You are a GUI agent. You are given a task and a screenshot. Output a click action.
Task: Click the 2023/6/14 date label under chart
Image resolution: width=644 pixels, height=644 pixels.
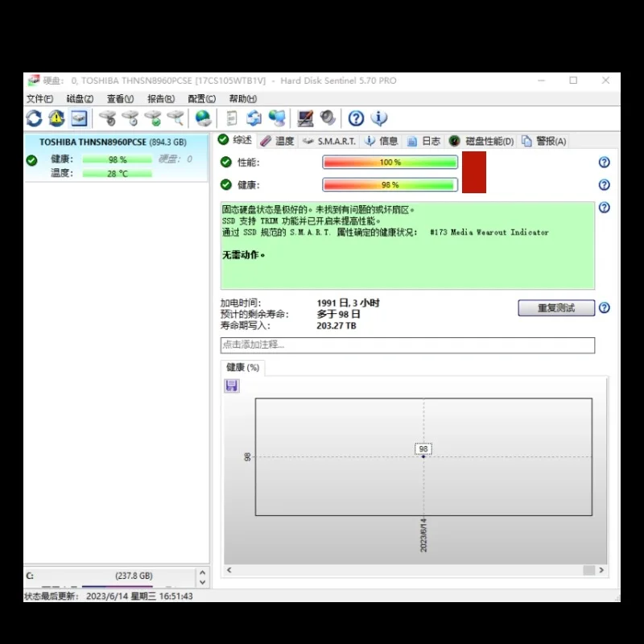(x=423, y=535)
